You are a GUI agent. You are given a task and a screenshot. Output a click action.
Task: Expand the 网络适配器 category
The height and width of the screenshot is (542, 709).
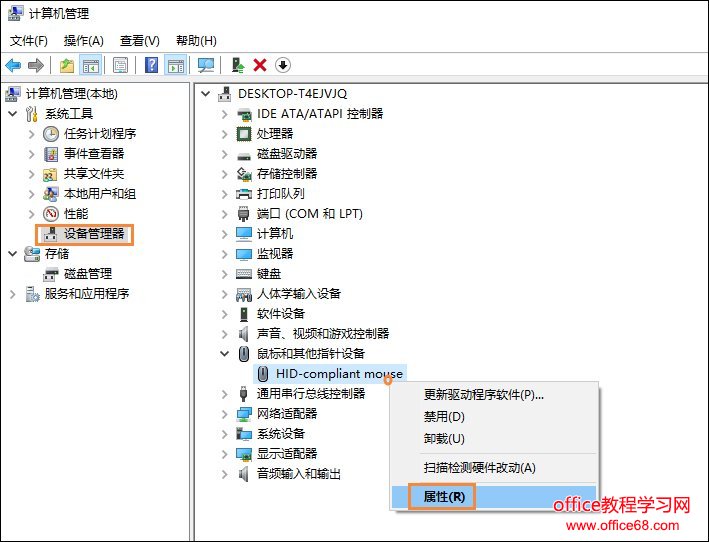[225, 414]
